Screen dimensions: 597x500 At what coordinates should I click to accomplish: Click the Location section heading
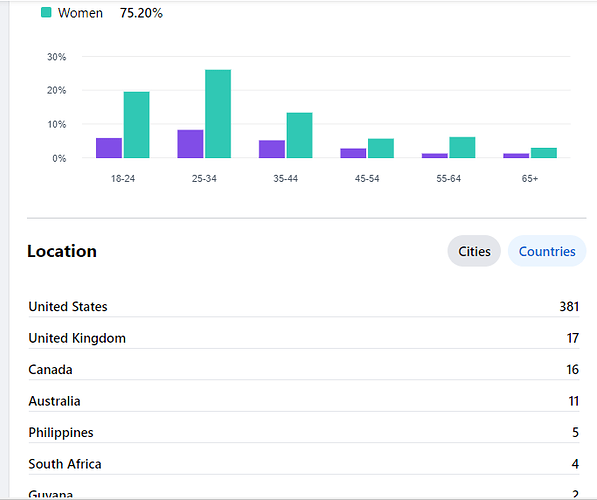point(62,251)
